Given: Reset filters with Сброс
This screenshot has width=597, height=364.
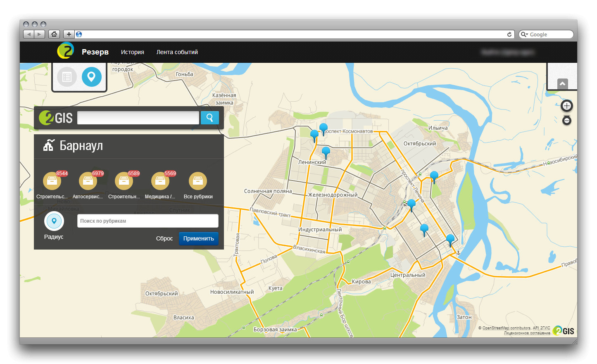Looking at the screenshot, I should (164, 238).
